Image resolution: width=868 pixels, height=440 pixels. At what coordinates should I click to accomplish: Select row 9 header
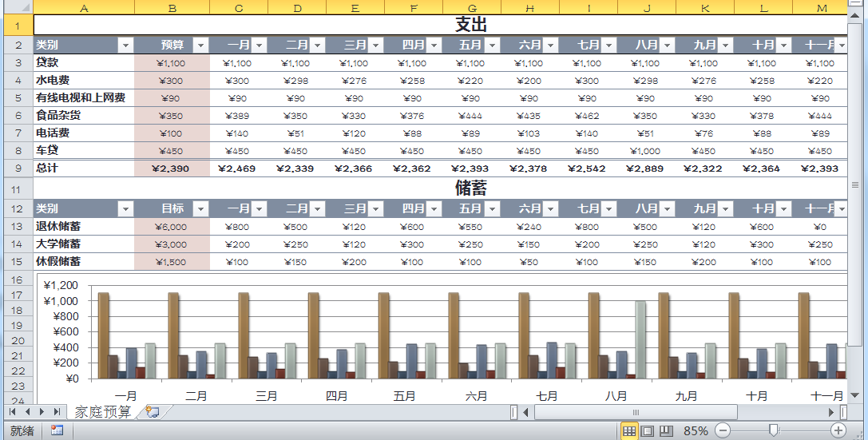pyautogui.click(x=18, y=168)
